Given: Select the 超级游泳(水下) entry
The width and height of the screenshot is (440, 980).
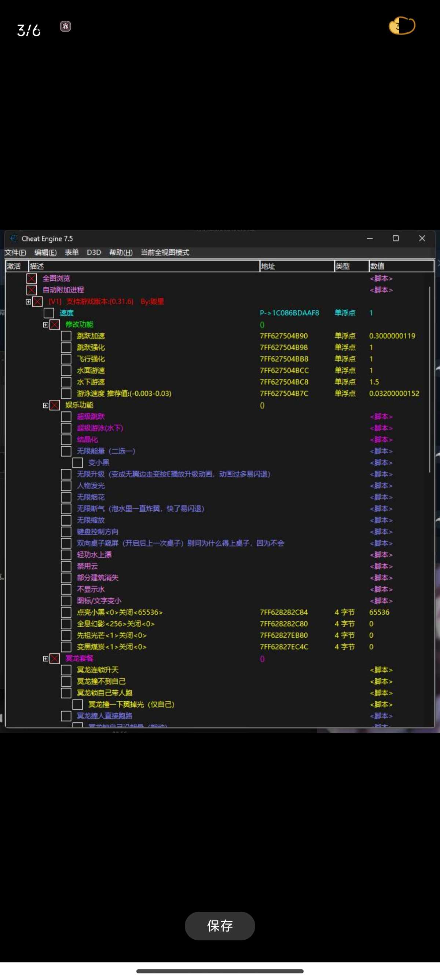Looking at the screenshot, I should (100, 428).
